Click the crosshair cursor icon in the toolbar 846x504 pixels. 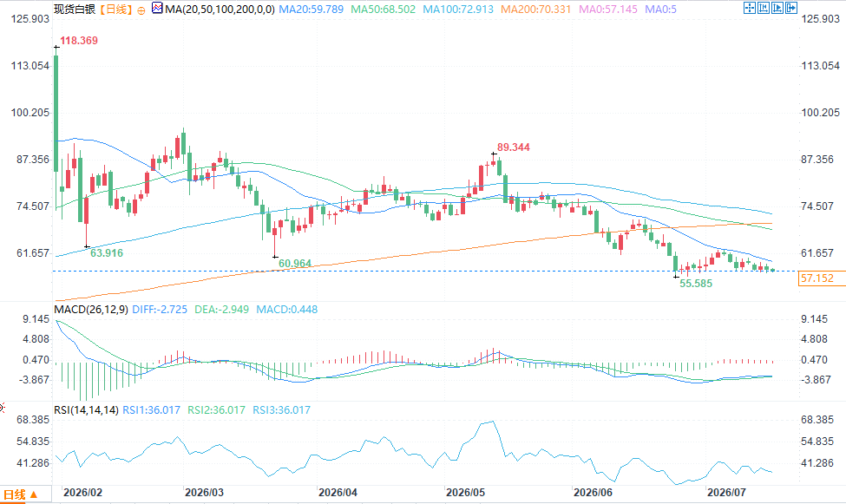tap(750, 8)
